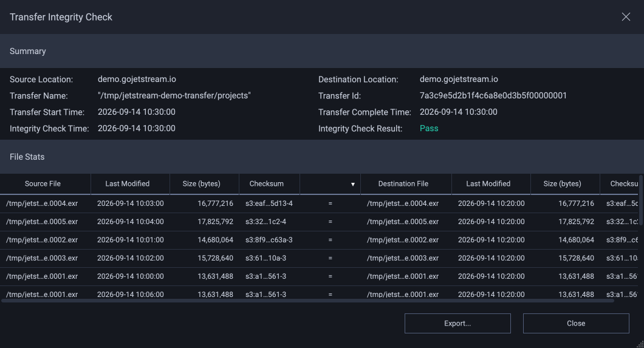The width and height of the screenshot is (644, 348).
Task: Click the source size 17,825,792 for 0005.exr
Action: 215,222
